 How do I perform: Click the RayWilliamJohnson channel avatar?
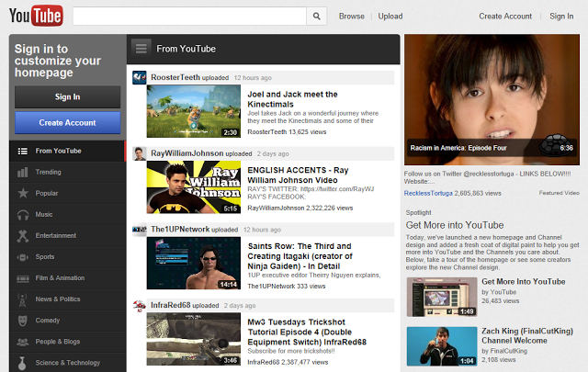click(x=140, y=153)
